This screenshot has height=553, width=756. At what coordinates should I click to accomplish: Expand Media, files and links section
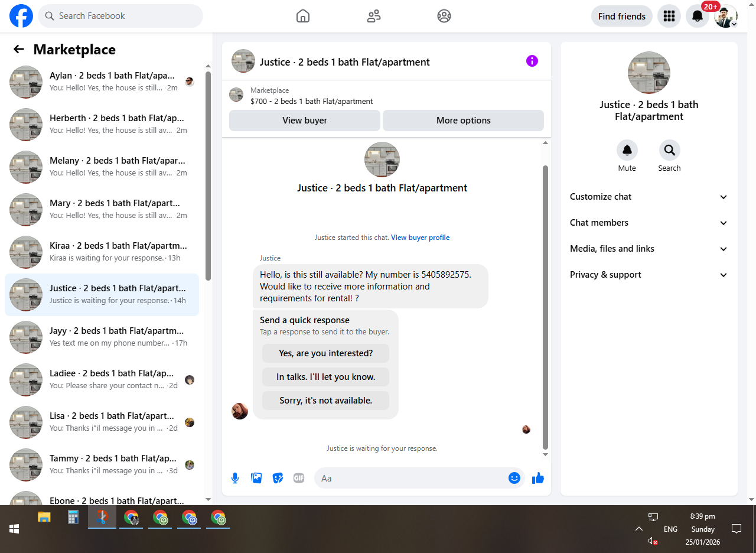click(x=649, y=249)
